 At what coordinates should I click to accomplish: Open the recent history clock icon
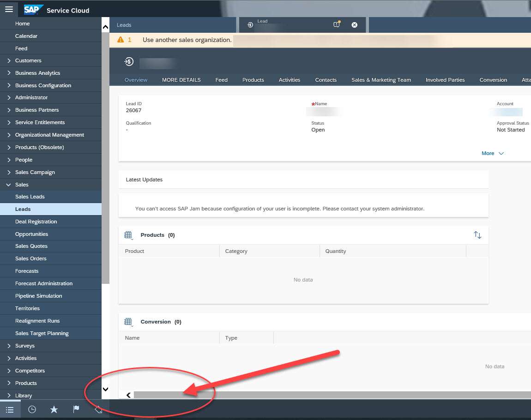[x=32, y=410]
